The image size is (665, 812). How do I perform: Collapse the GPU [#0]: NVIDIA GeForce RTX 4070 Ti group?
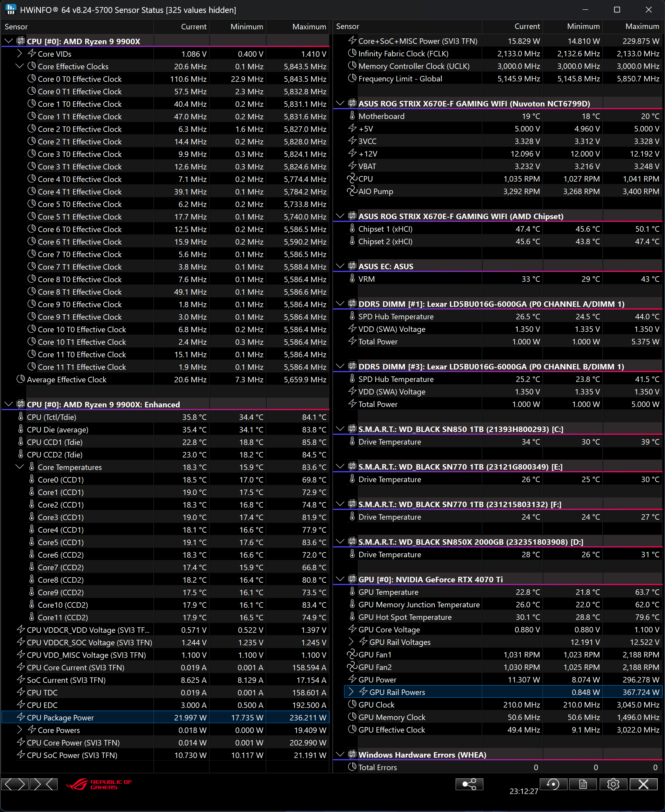(340, 579)
